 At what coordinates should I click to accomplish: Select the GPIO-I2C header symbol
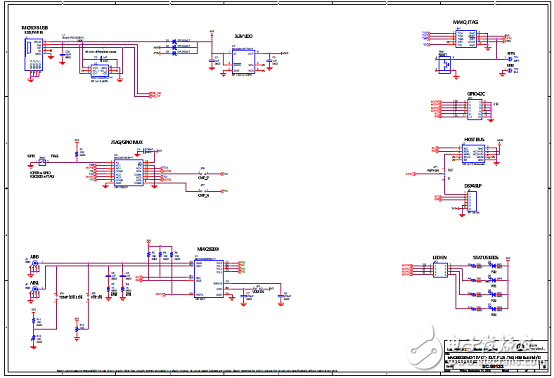475,109
